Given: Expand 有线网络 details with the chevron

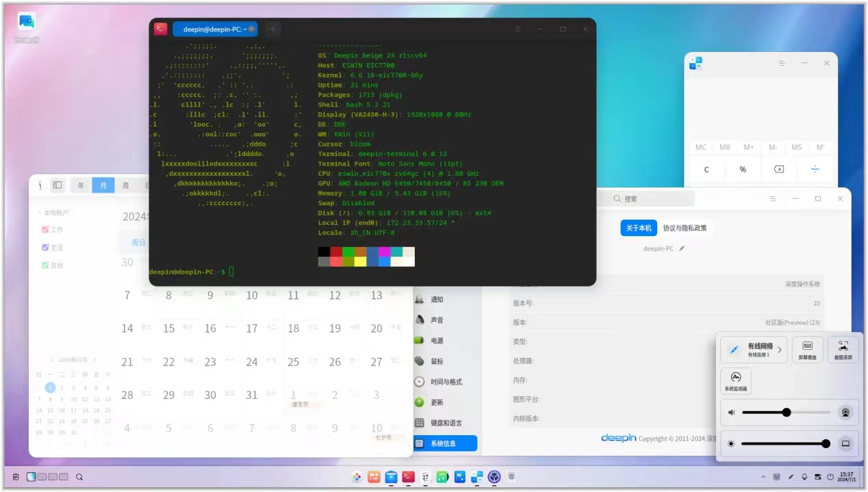Looking at the screenshot, I should pyautogui.click(x=780, y=349).
